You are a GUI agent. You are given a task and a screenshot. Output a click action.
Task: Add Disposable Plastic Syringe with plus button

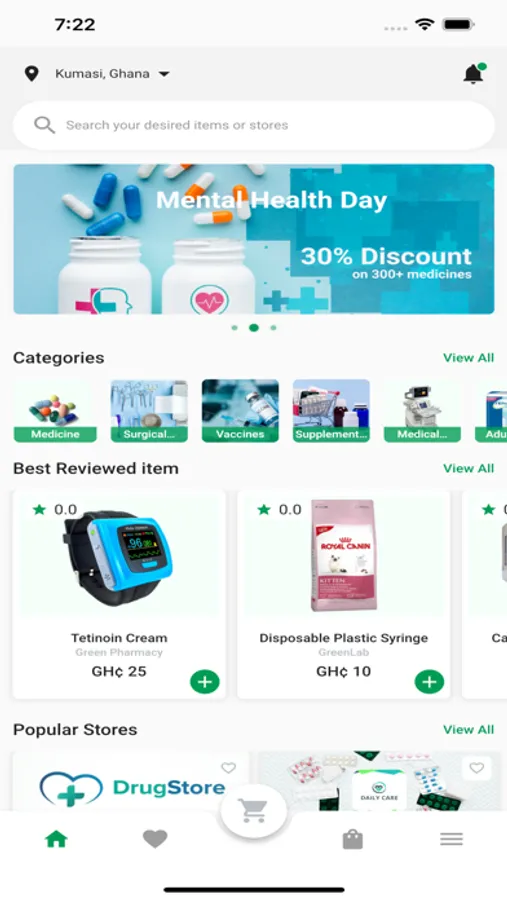(x=429, y=682)
